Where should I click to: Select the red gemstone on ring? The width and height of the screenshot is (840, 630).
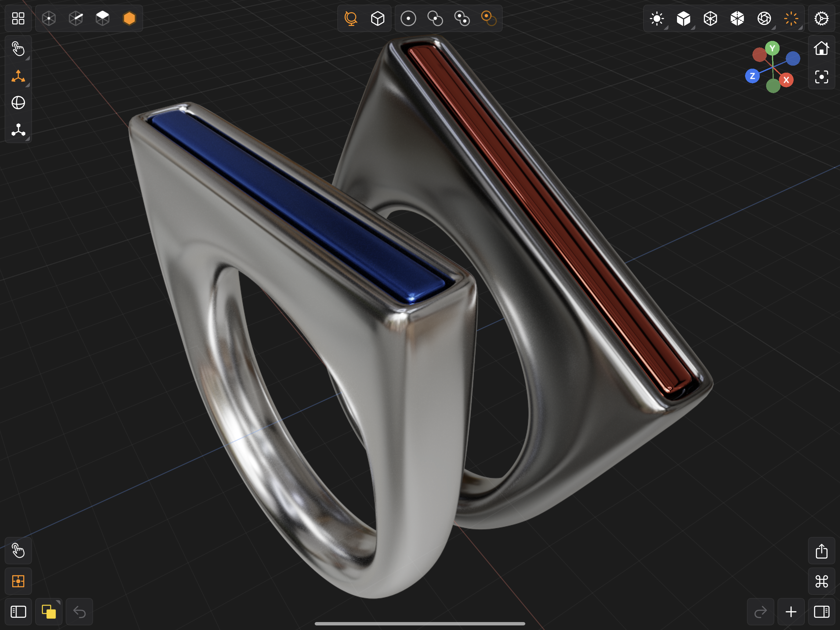(x=551, y=218)
